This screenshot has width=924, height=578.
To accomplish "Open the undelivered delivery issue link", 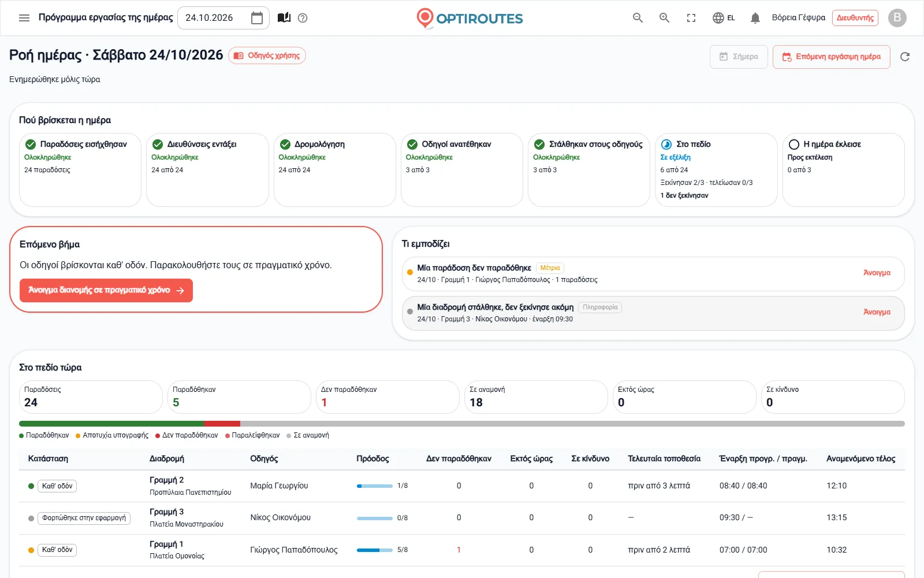I will coord(877,273).
